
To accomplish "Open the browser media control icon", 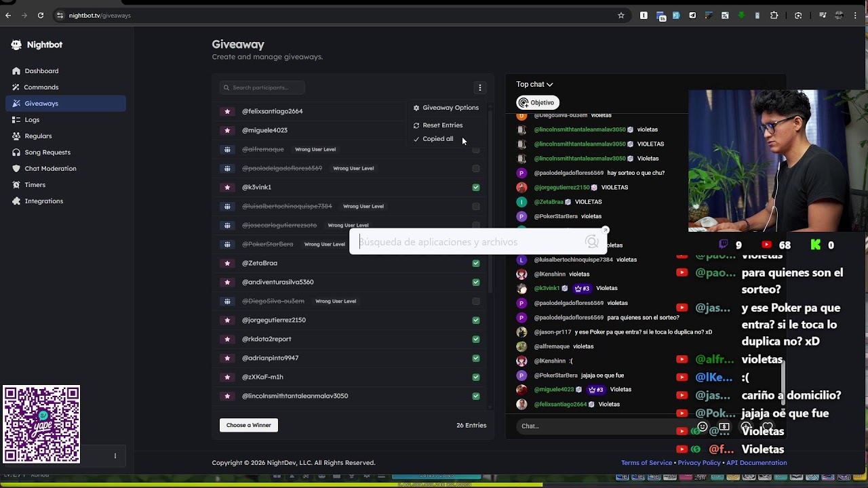I will [823, 16].
